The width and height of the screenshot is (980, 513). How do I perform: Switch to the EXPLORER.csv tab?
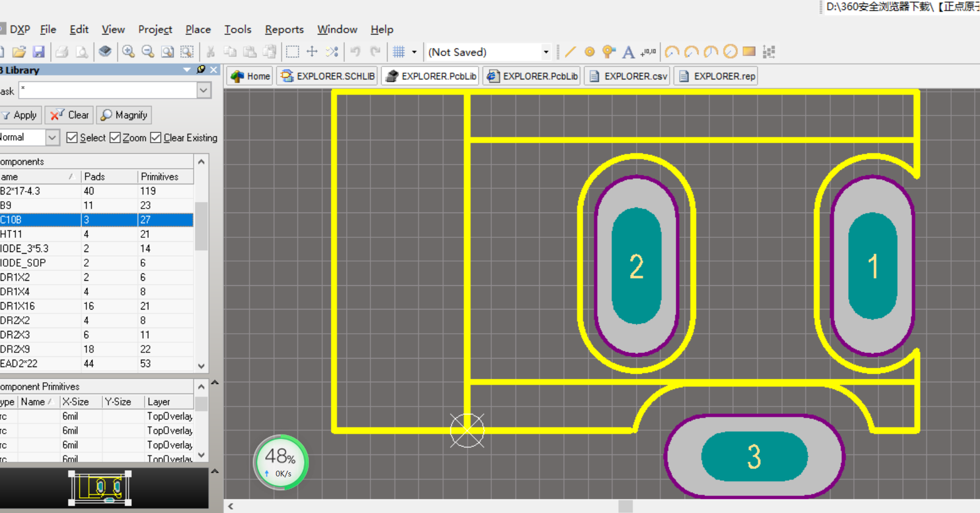click(x=627, y=76)
